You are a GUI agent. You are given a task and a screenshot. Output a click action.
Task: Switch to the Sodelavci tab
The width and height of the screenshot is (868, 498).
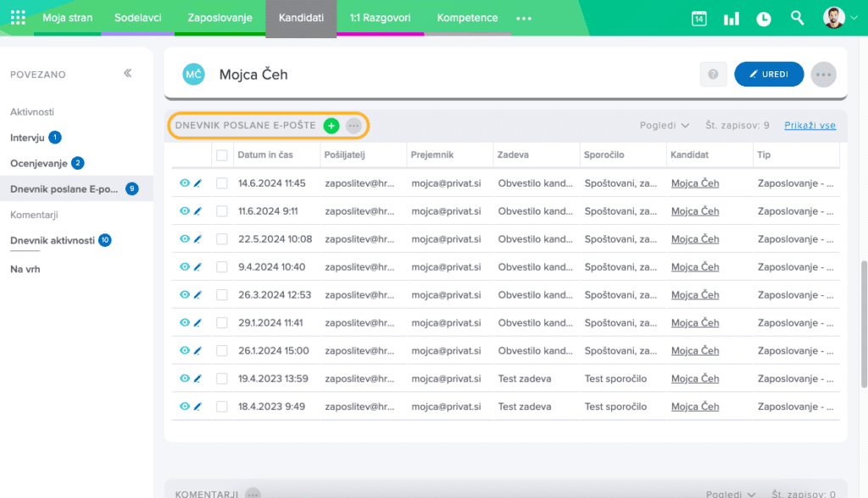click(138, 18)
